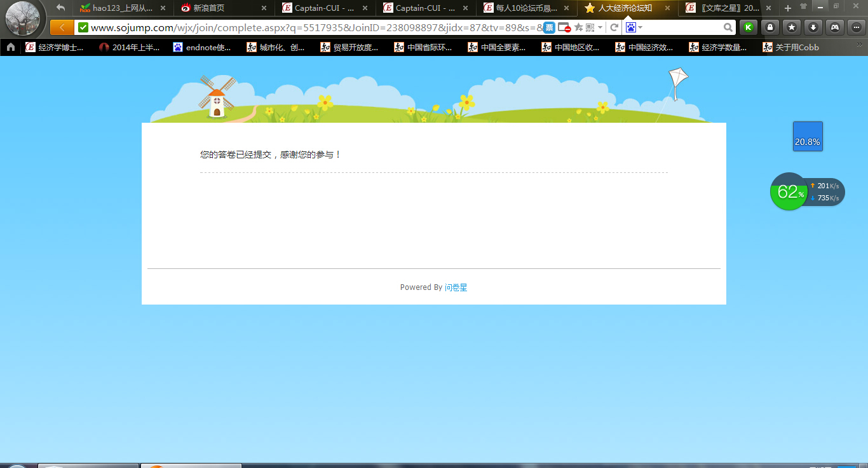Click the network speed 201K/s indicator
This screenshot has height=468, width=868.
[x=825, y=186]
